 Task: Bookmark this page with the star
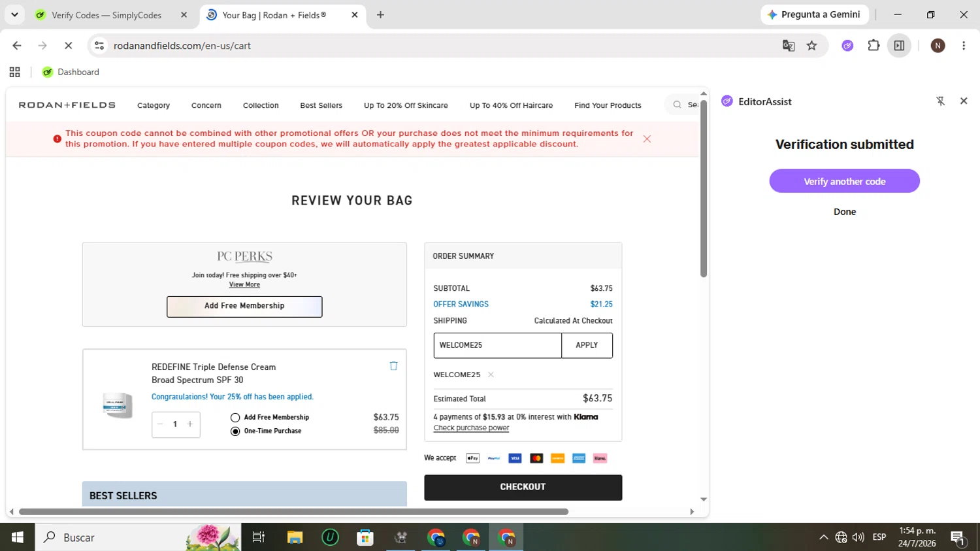(812, 46)
